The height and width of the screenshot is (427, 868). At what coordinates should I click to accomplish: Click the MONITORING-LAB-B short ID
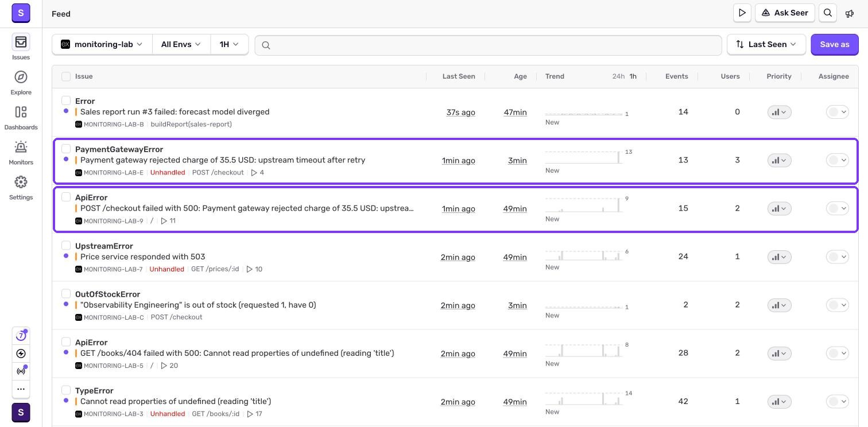click(114, 125)
